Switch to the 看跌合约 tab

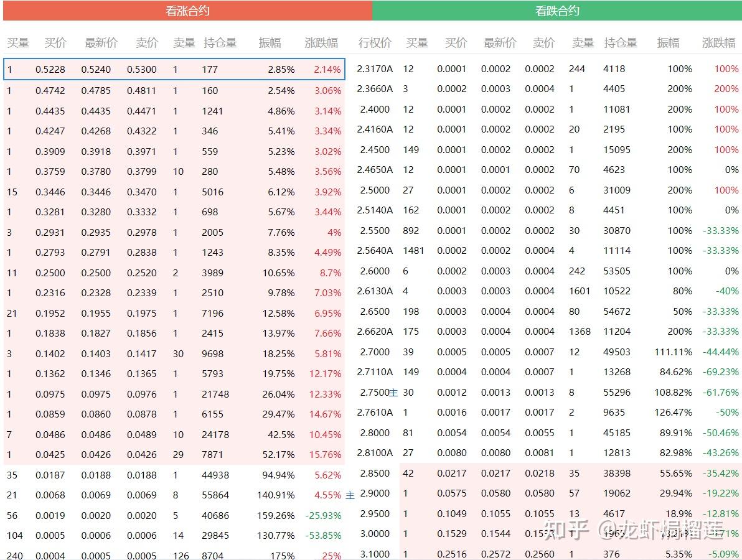[557, 11]
